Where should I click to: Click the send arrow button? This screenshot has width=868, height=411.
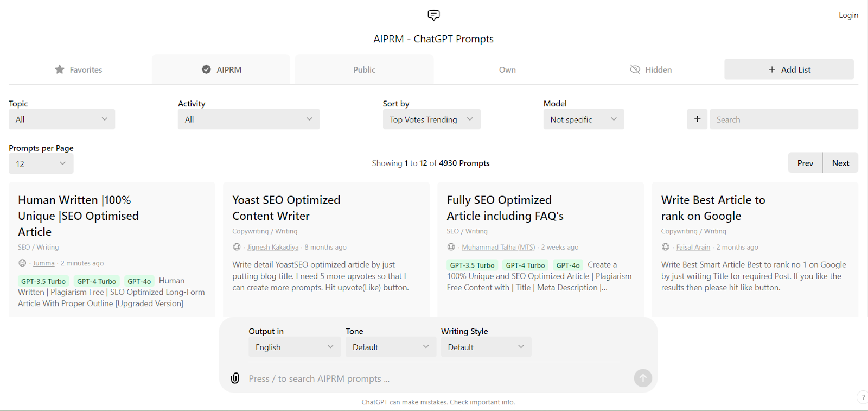pyautogui.click(x=643, y=378)
